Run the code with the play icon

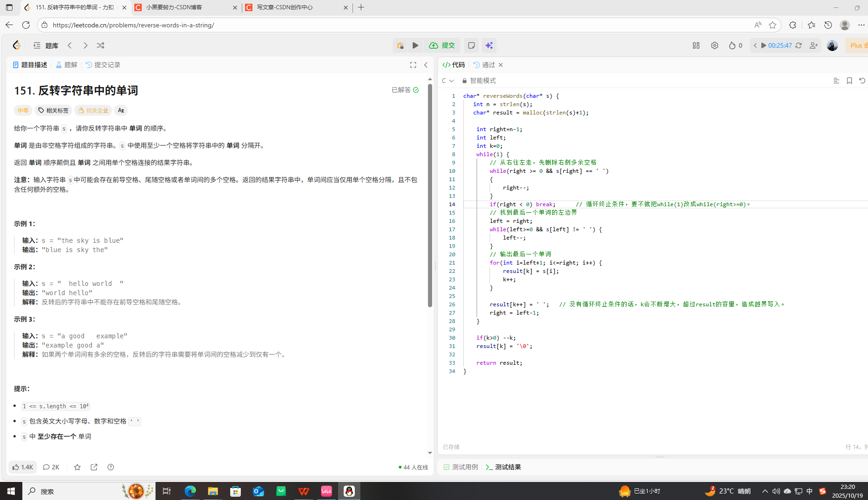(415, 45)
